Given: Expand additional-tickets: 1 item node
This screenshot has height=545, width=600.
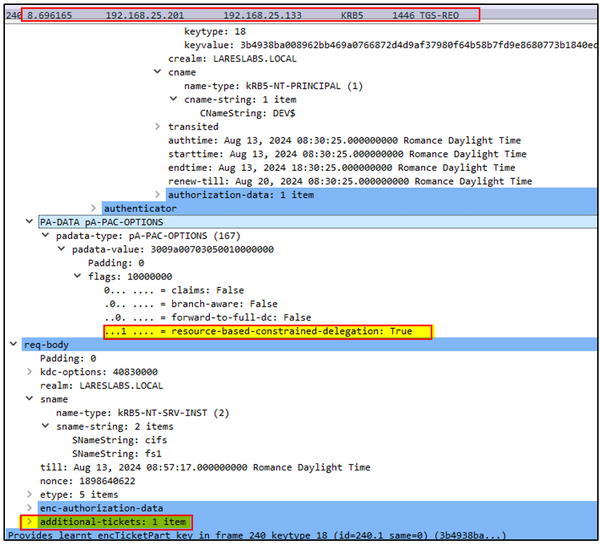Looking at the screenshot, I should [x=30, y=521].
